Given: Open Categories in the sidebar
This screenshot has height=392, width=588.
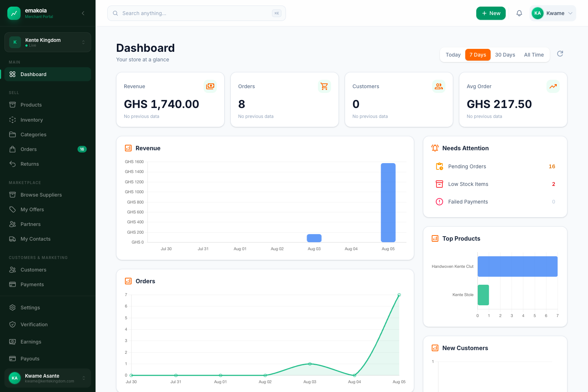Looking at the screenshot, I should [x=48, y=134].
